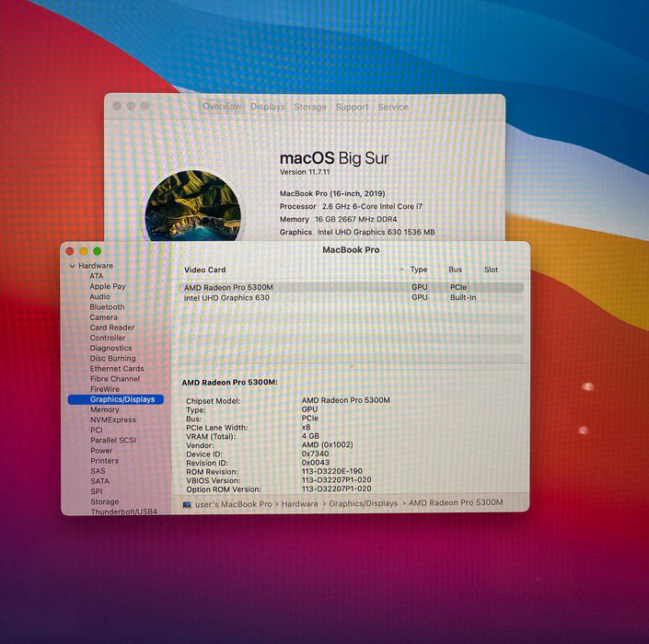
Task: Open Camera hardware info
Action: 104,317
